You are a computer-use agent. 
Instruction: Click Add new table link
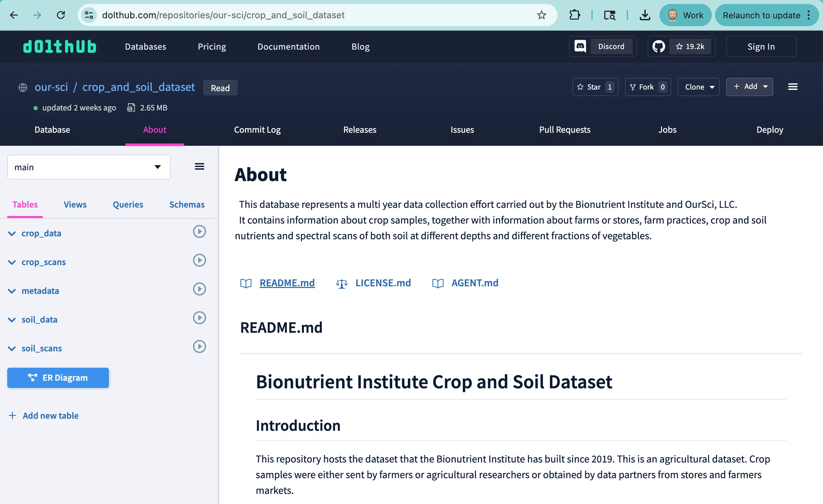pyautogui.click(x=50, y=415)
